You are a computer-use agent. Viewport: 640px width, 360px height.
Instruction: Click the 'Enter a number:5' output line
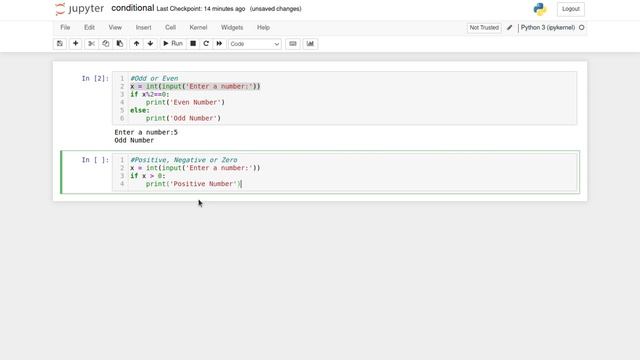tap(146, 132)
